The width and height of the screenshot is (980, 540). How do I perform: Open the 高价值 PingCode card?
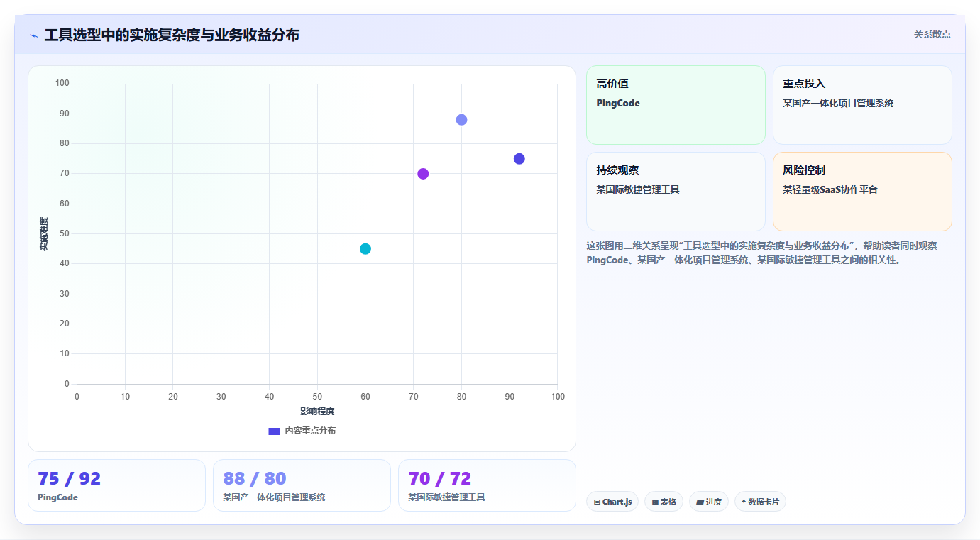pos(676,105)
